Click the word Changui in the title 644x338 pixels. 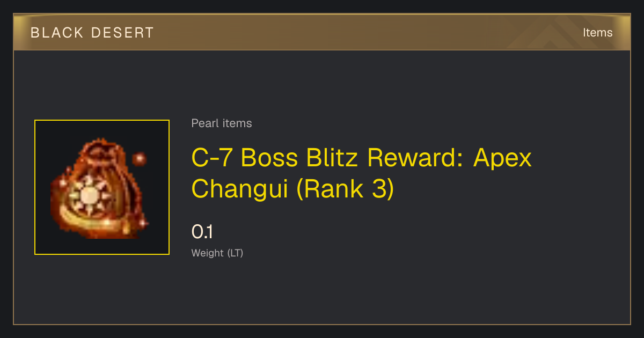pos(240,188)
